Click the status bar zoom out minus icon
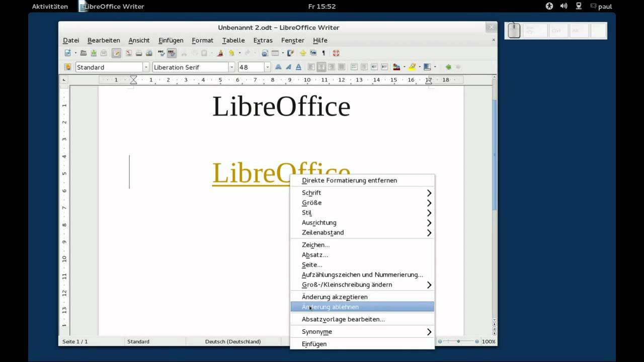 440,341
